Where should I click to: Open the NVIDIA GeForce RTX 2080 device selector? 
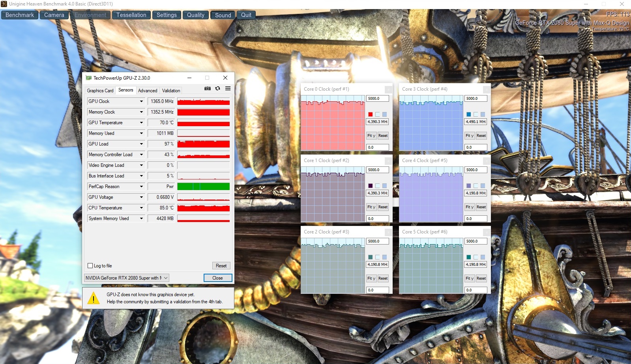127,278
